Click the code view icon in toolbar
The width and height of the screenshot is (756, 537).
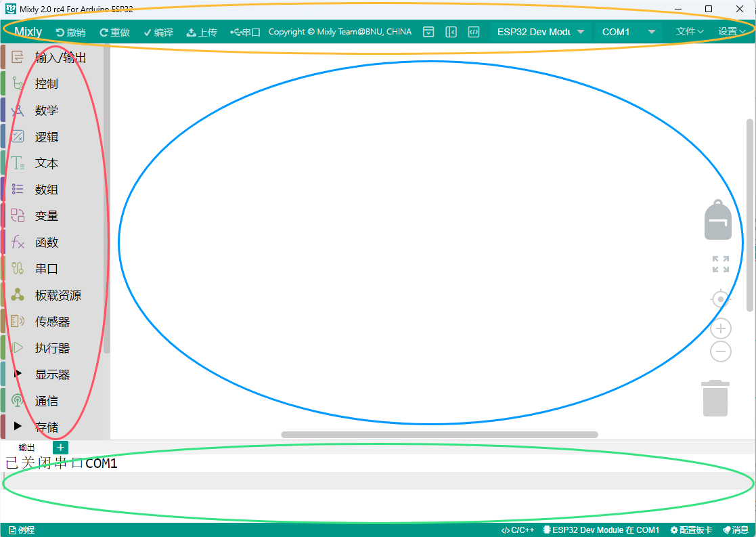pyautogui.click(x=474, y=32)
